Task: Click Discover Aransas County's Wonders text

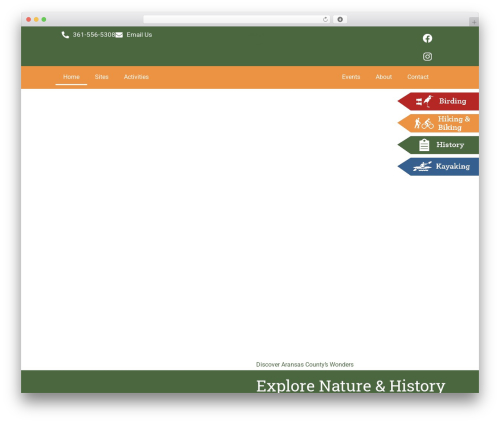Action: pos(305,365)
